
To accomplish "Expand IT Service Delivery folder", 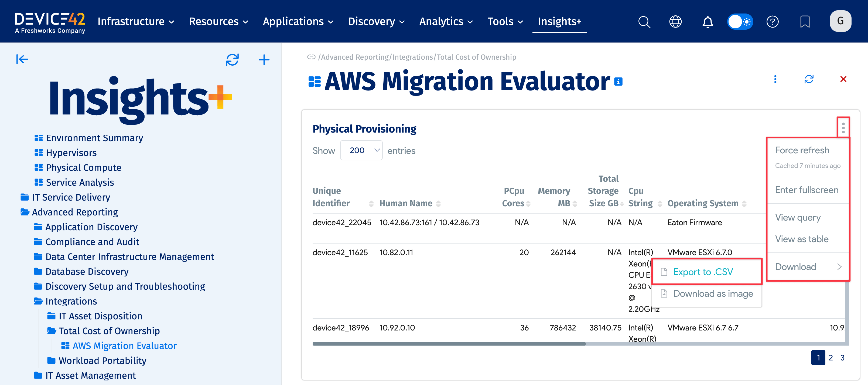I will [x=65, y=197].
